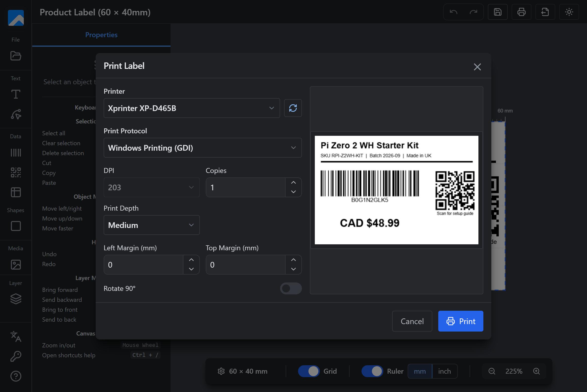Close the Print Label dialog
The image size is (587, 392).
(x=477, y=67)
